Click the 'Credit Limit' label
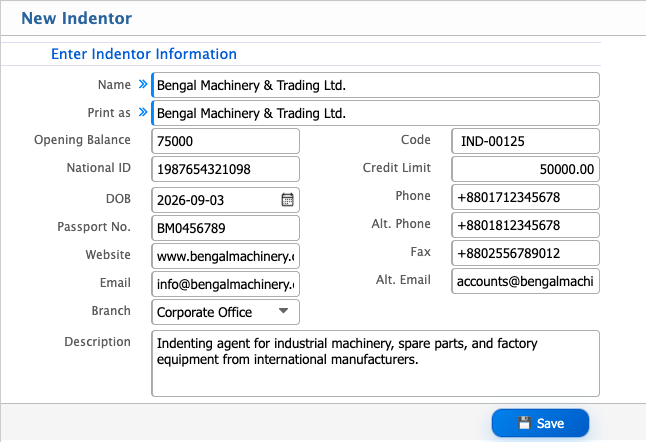This screenshot has height=442, width=646. [397, 168]
